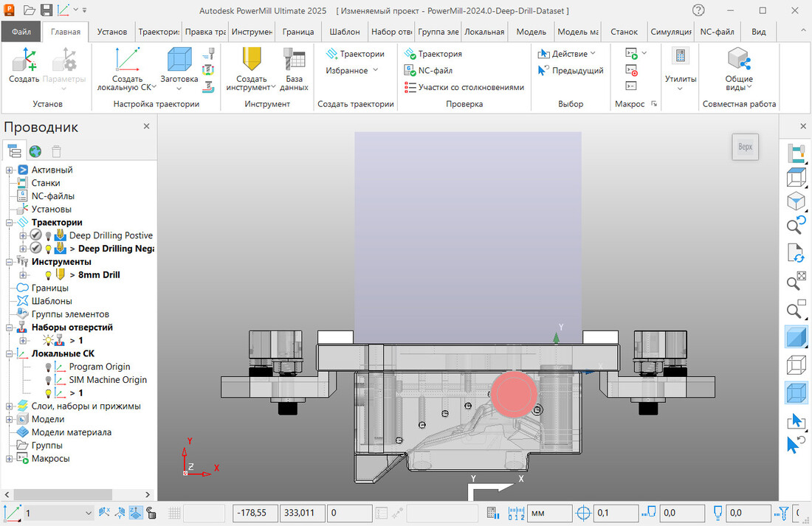Click the refresh document view icon
The image size is (812, 526).
coord(796,252)
